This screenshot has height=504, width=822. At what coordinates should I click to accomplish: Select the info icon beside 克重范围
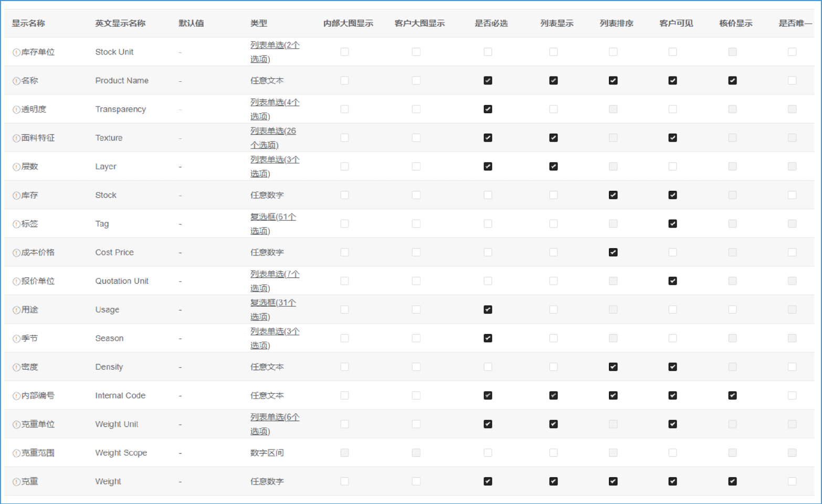16,453
